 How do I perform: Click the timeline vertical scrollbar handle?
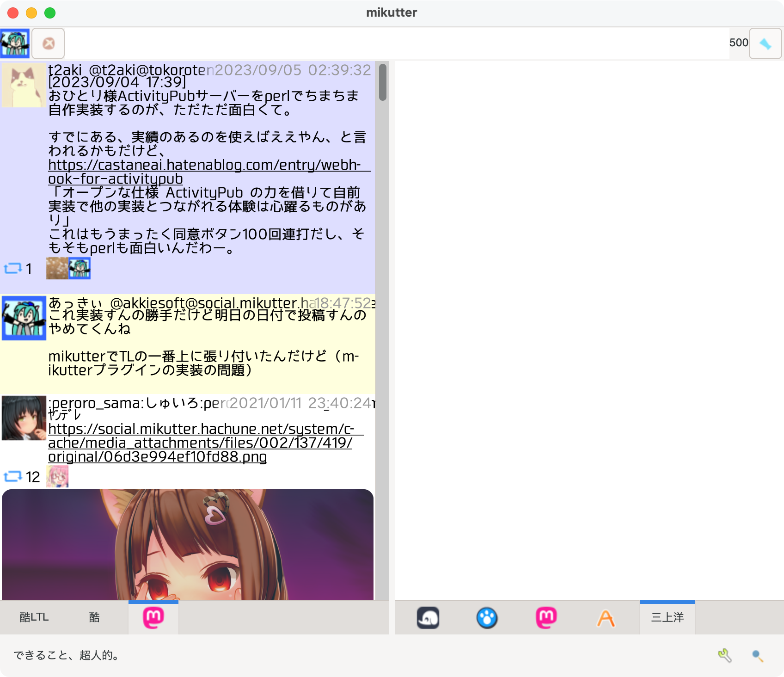(x=382, y=82)
